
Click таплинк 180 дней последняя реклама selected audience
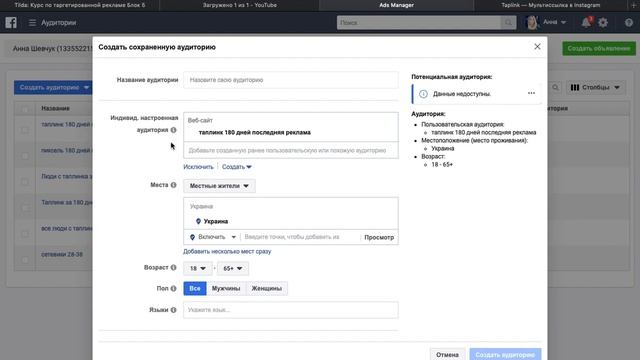pos(255,132)
